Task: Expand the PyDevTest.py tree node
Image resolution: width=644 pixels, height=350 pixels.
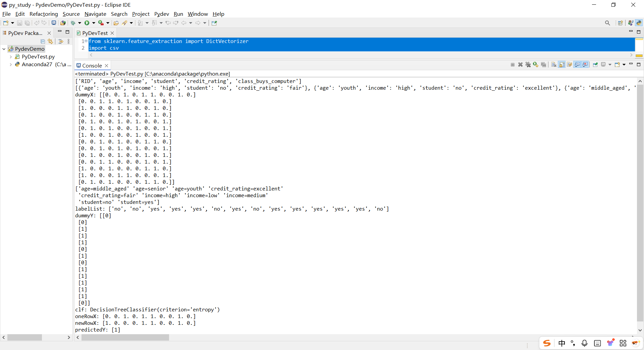Action: coord(11,57)
